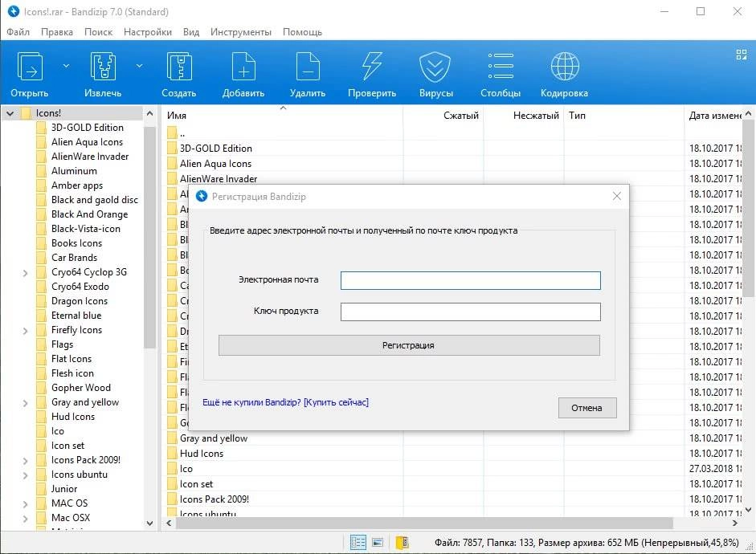Select 3D-GOLD Edition in folder tree

[x=88, y=128]
